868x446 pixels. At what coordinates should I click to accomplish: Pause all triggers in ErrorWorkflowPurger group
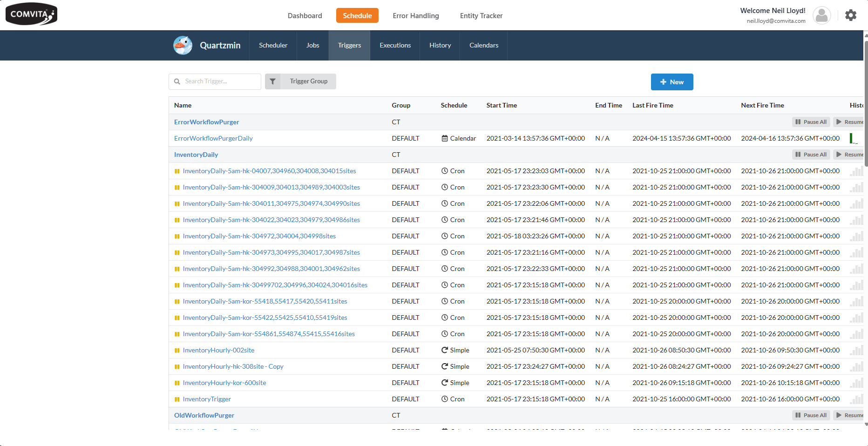(x=811, y=122)
